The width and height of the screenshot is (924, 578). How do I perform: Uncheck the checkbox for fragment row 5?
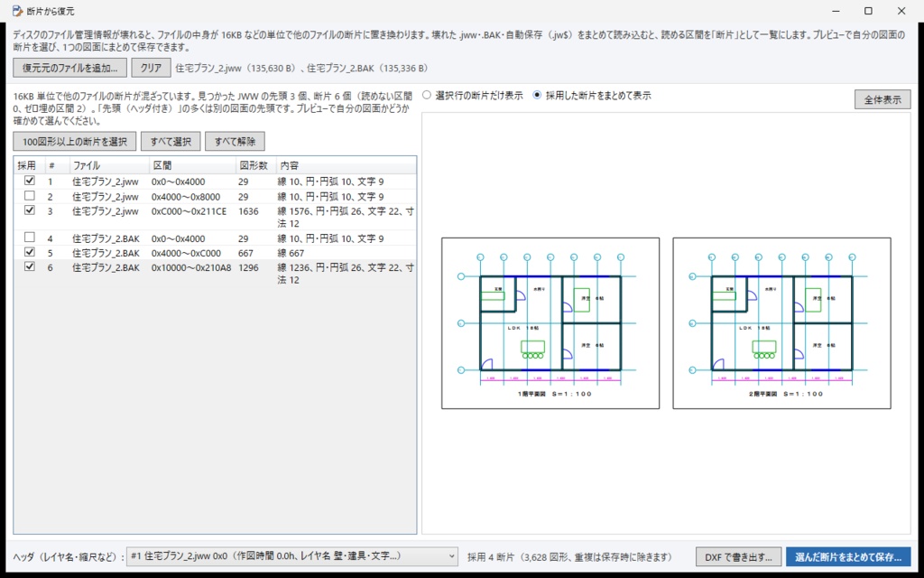point(30,253)
